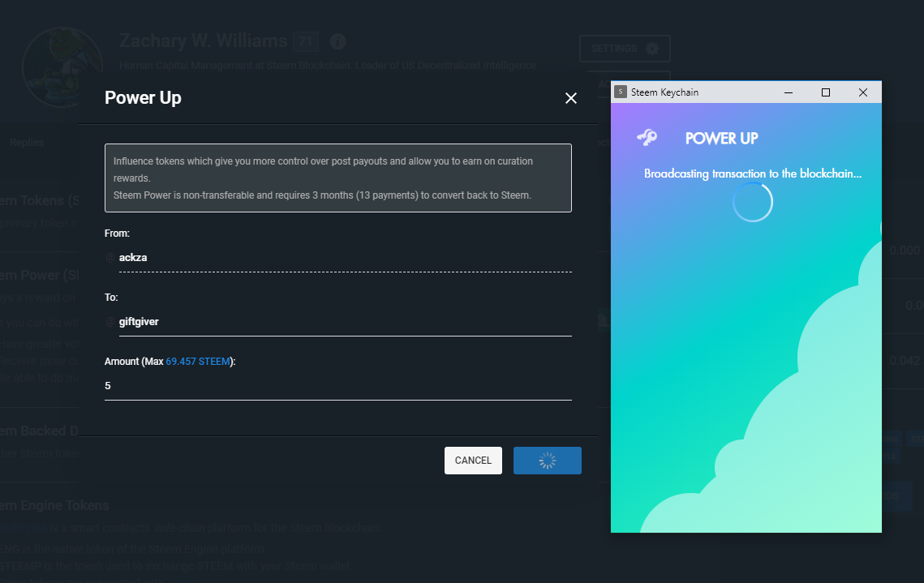Click the Cancel button in the Power Up dialog
The image size is (924, 583).
pyautogui.click(x=473, y=461)
